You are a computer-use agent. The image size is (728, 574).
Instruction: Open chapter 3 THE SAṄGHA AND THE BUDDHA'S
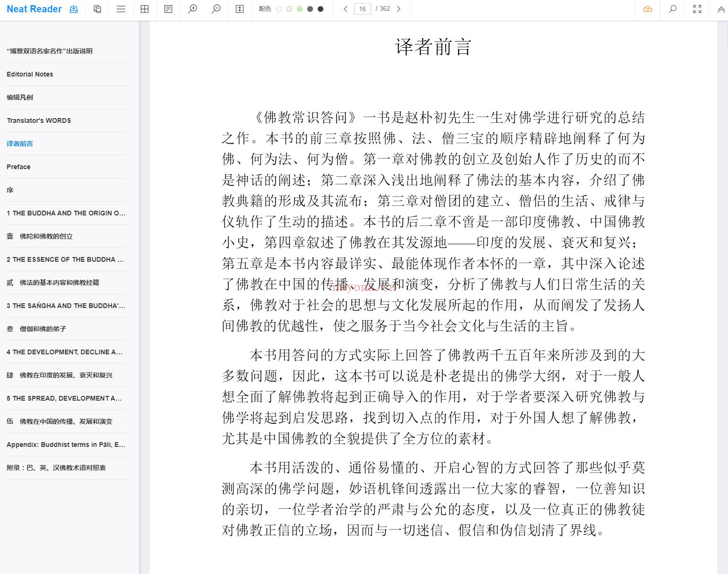(x=66, y=306)
